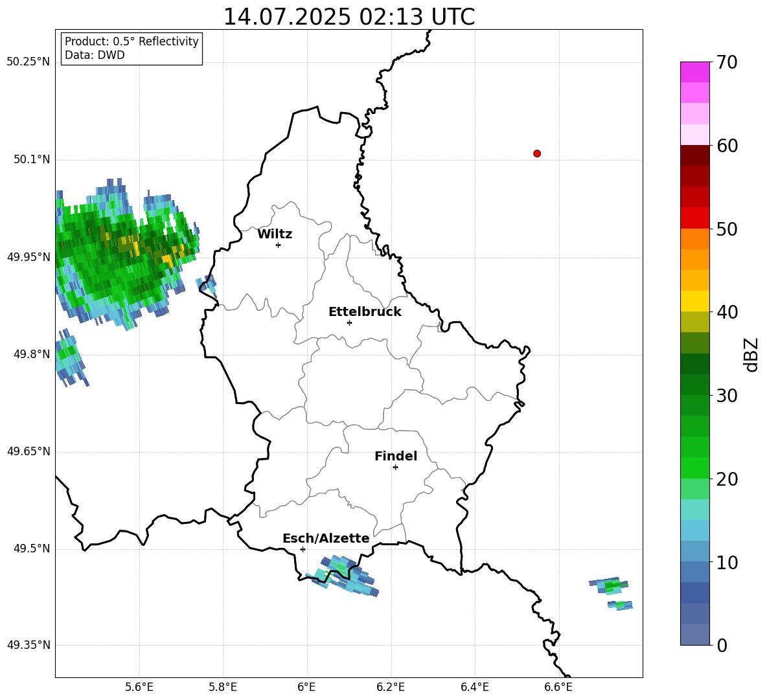Click the olive colorbar segment below 40
Viewport: 767px width, 700px height.
[694, 322]
